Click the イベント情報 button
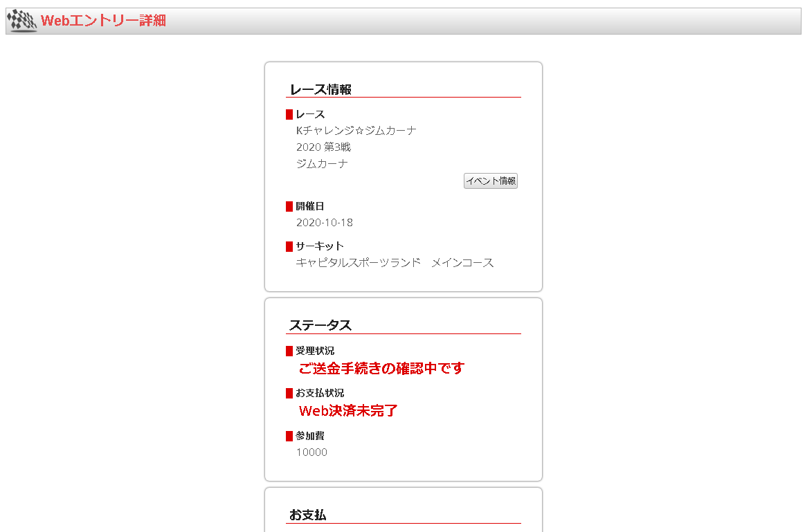 tap(490, 181)
